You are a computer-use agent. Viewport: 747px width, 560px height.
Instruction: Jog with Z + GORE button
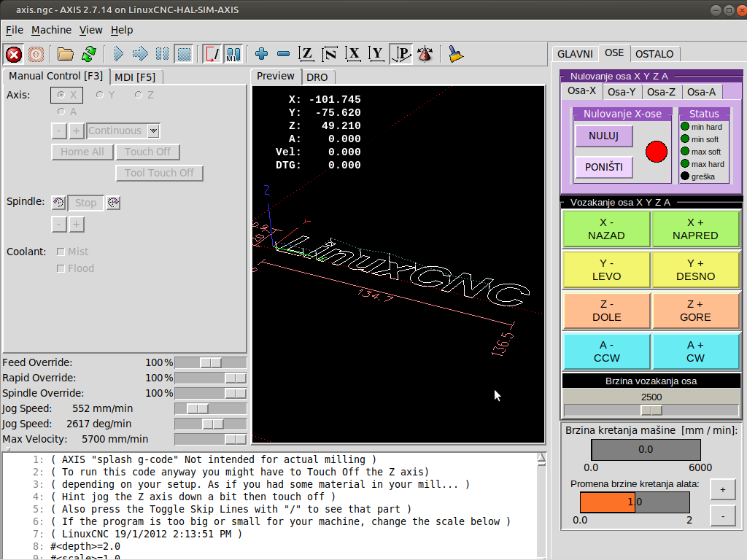click(x=695, y=311)
